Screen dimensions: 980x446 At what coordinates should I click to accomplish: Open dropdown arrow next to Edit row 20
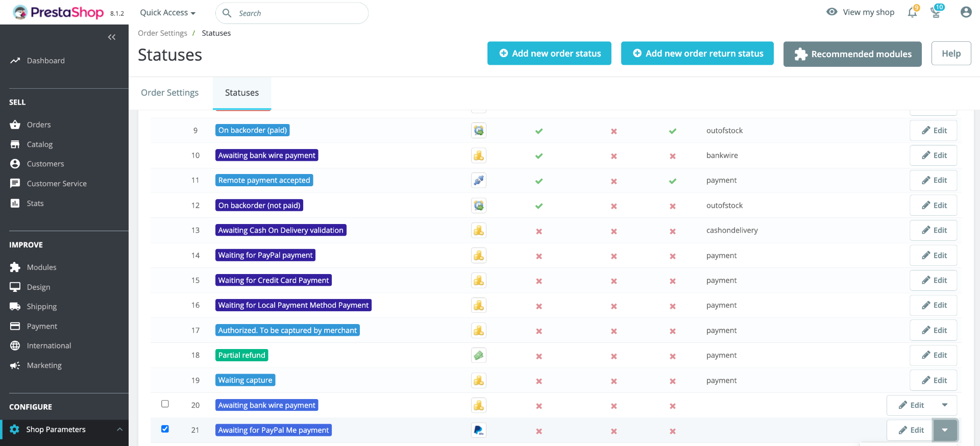(945, 405)
